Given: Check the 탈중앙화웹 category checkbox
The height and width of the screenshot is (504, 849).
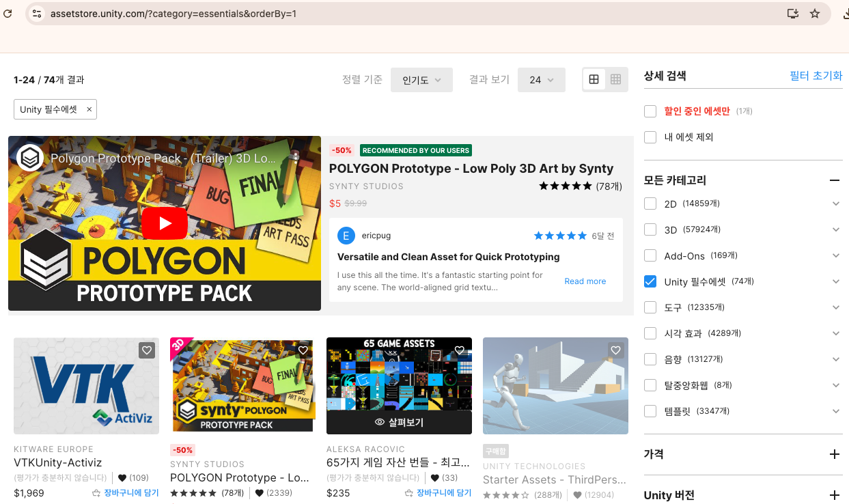Looking at the screenshot, I should click(650, 385).
